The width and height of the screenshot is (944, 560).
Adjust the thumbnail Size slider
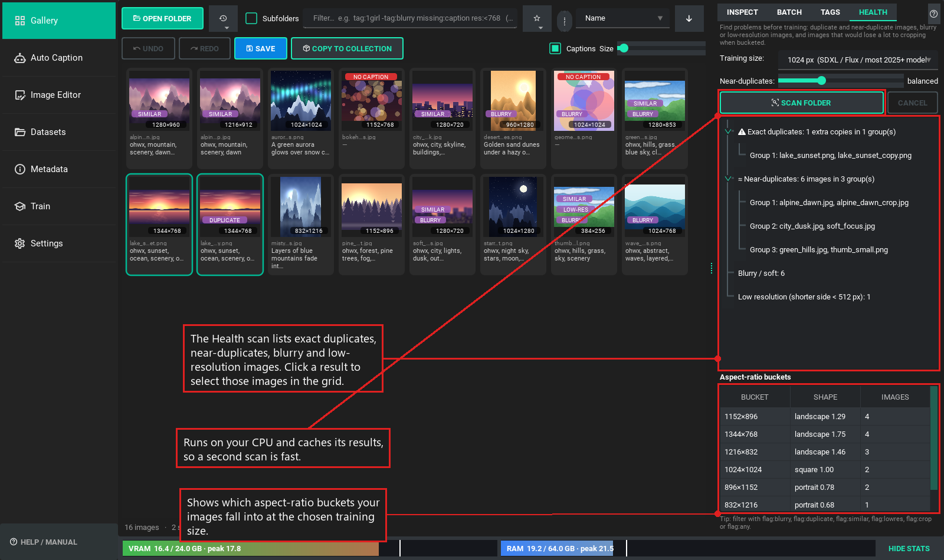(x=661, y=48)
